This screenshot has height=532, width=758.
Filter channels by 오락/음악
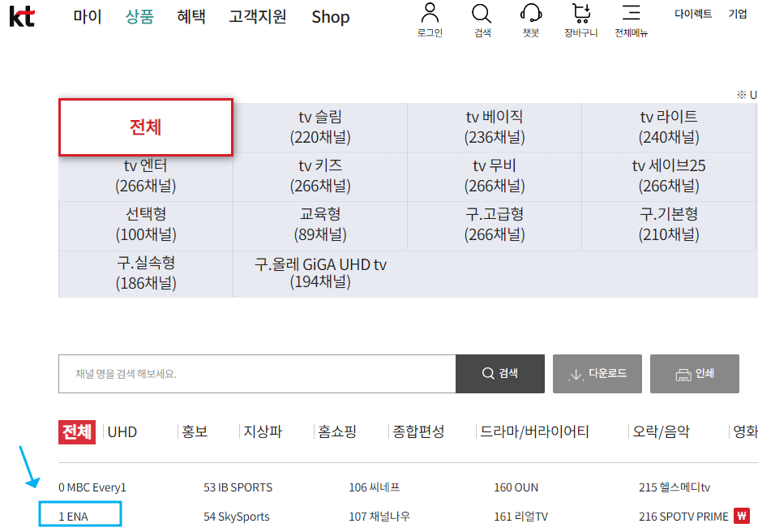pos(661,431)
